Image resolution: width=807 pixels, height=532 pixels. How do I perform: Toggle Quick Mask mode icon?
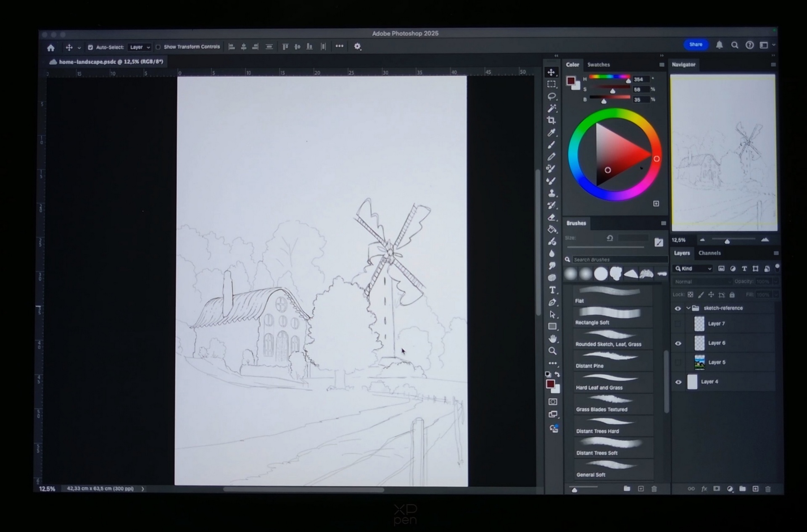553,402
